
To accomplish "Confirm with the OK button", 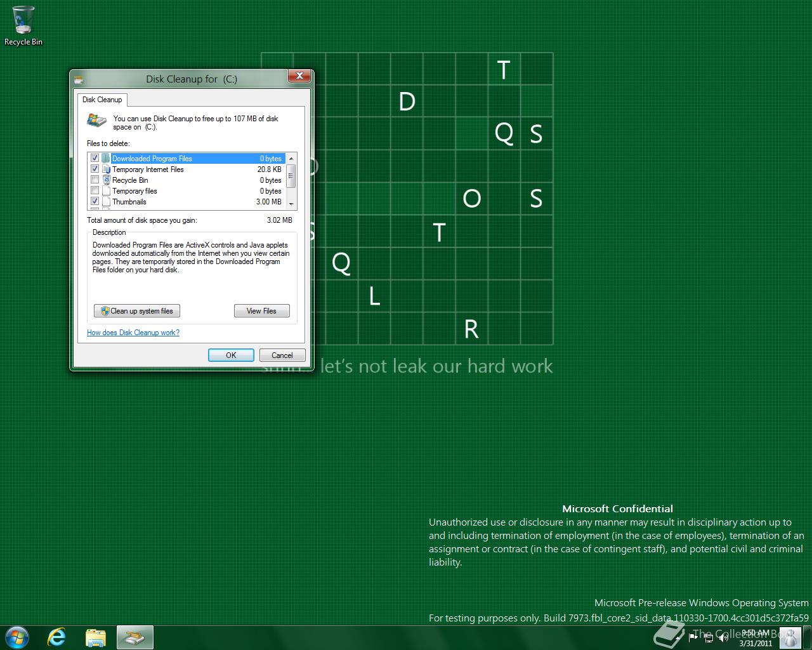I will point(231,355).
